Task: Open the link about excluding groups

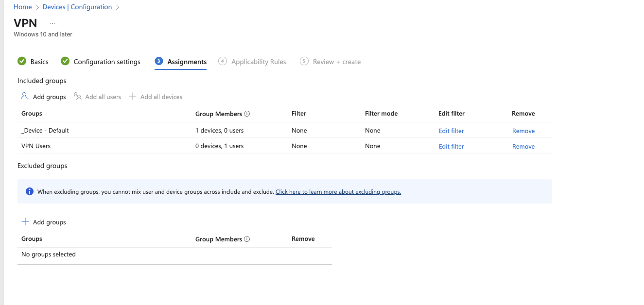Action: (338, 191)
